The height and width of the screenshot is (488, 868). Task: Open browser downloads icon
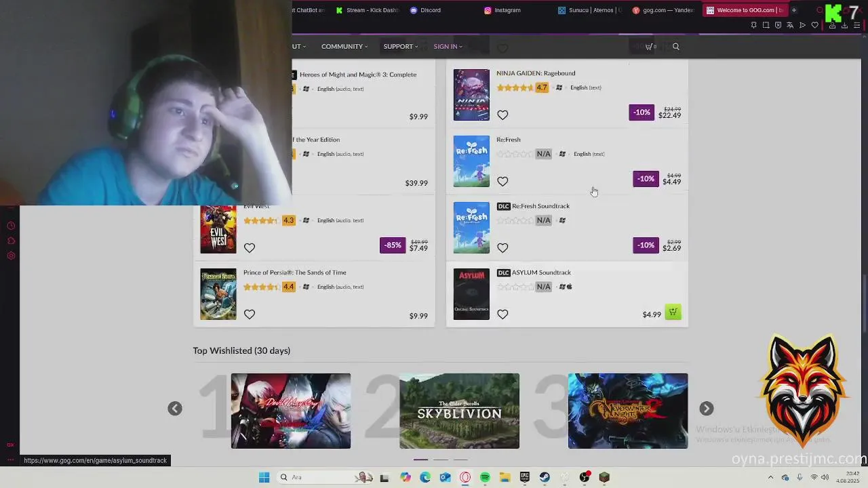[x=844, y=25]
